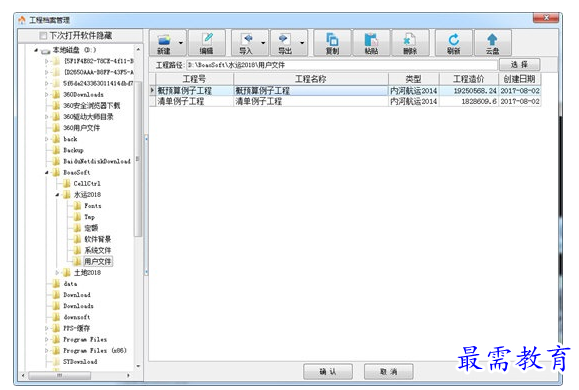Sort by the 创建日期 column header

pos(520,79)
